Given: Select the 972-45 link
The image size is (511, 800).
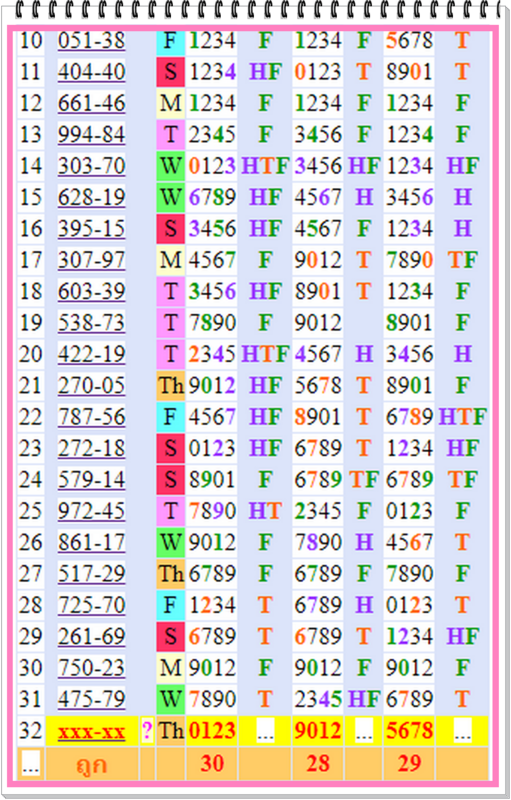Looking at the screenshot, I should tap(91, 511).
